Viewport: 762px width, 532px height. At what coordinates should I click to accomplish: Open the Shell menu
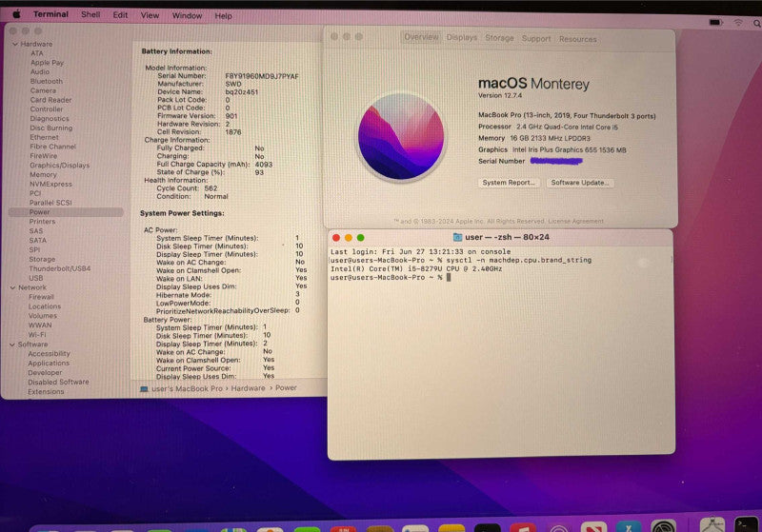(x=90, y=14)
